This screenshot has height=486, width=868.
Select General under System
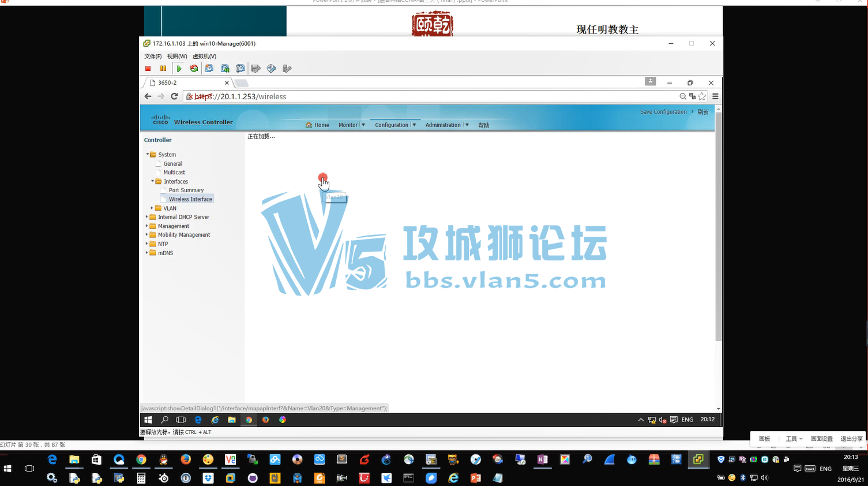pyautogui.click(x=172, y=164)
